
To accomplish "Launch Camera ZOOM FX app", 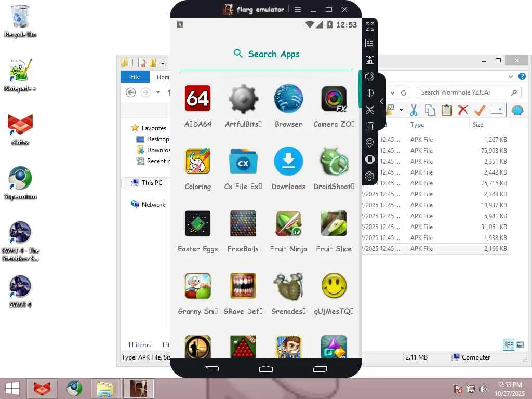I will (x=334, y=98).
